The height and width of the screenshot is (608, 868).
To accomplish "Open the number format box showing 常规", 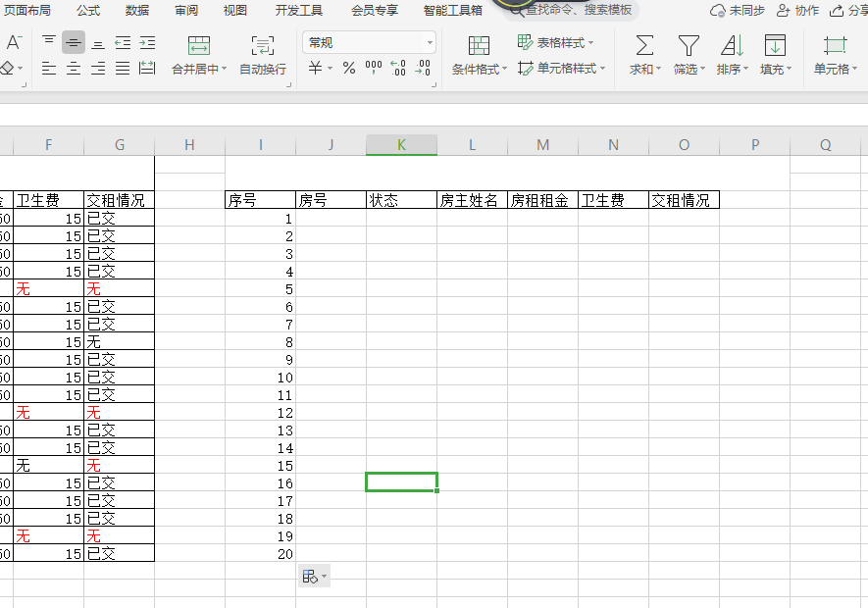I will coord(369,42).
